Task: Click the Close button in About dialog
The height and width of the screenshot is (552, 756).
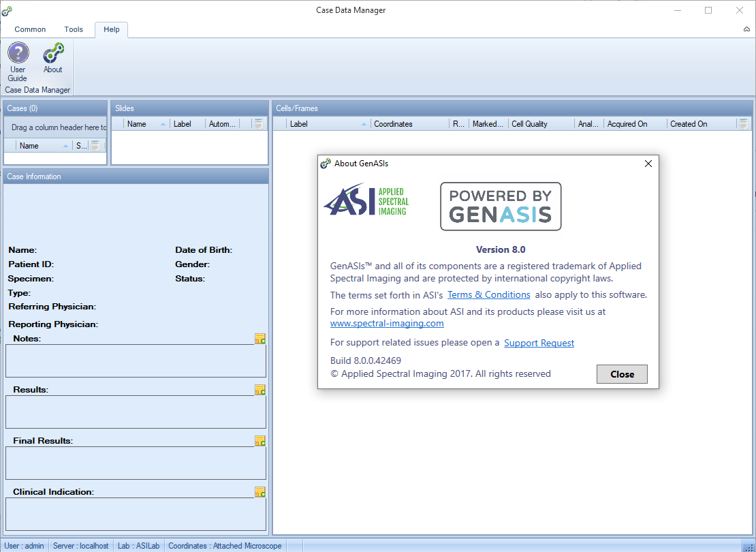Action: [622, 374]
